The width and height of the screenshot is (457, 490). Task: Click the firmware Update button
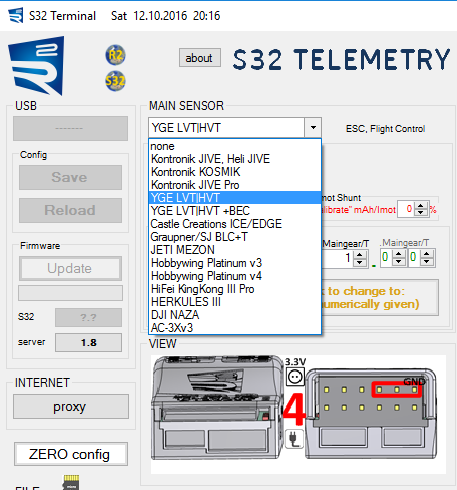click(70, 268)
